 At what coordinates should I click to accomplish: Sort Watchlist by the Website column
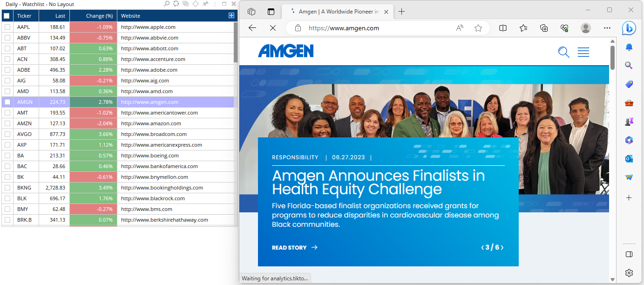[172, 16]
